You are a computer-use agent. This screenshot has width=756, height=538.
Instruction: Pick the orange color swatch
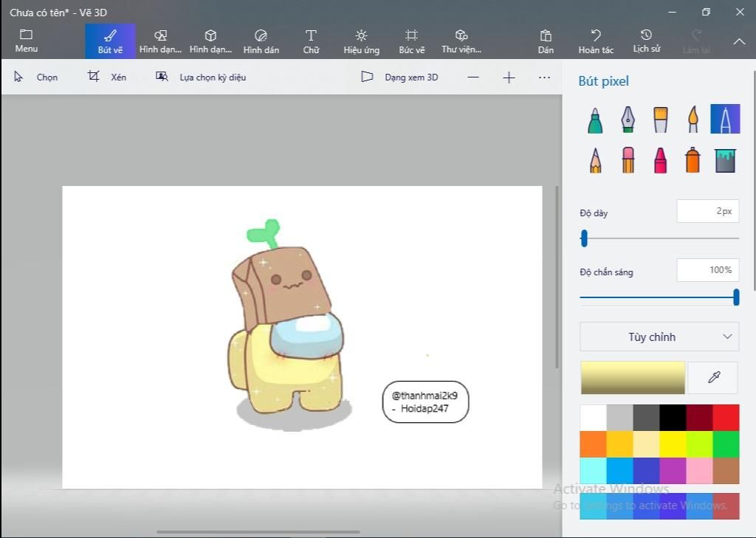point(593,444)
